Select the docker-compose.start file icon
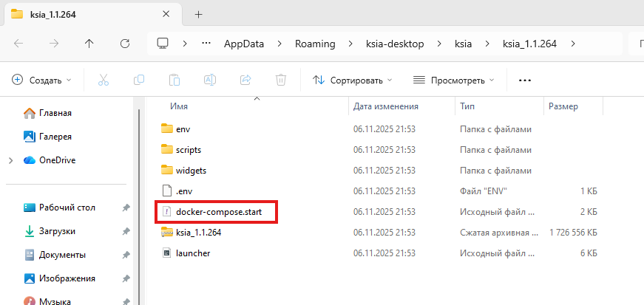The height and width of the screenshot is (305, 644). (167, 212)
